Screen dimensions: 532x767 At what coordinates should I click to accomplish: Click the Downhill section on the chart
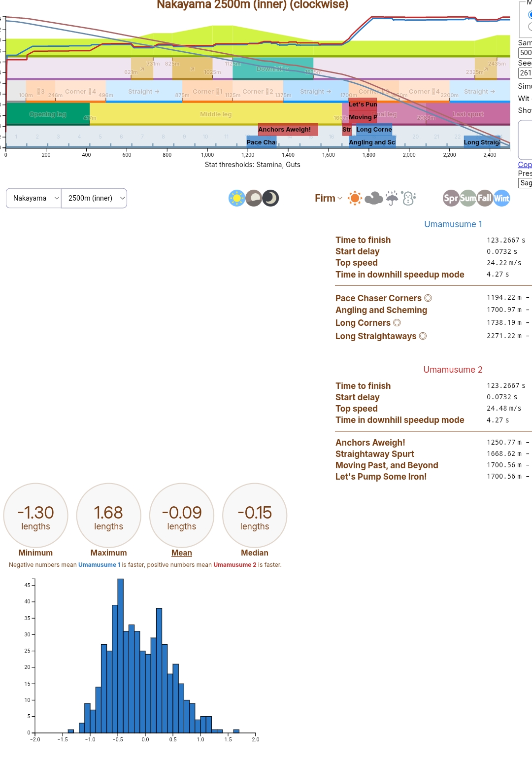point(273,69)
